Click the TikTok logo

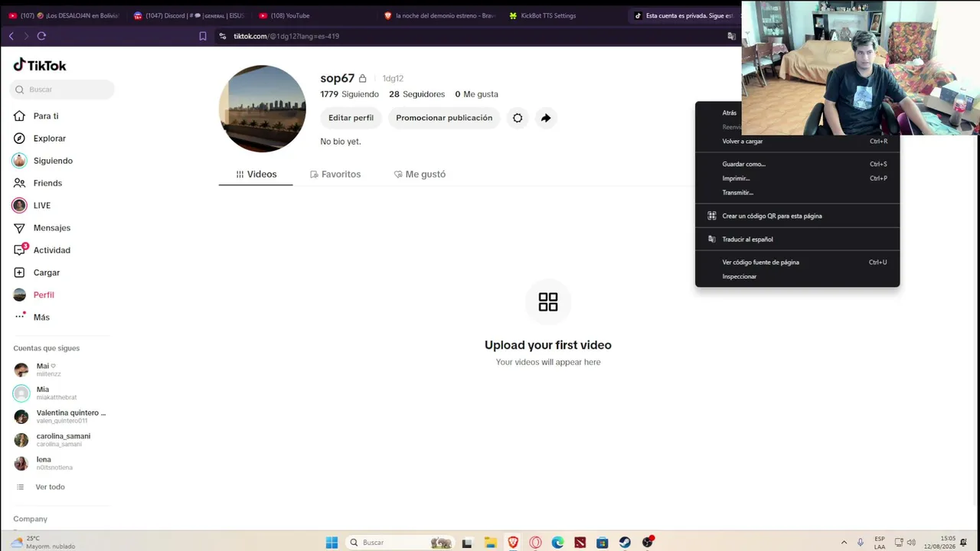point(40,65)
